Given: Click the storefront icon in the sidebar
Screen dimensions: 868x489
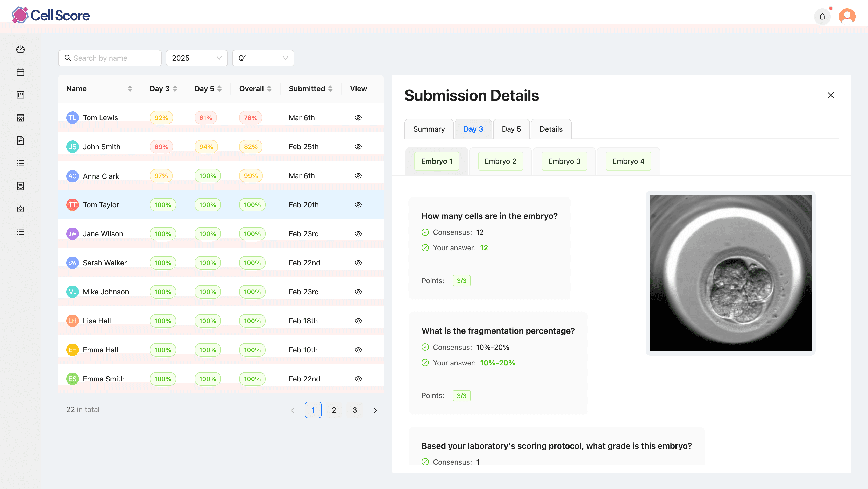Looking at the screenshot, I should tap(20, 117).
